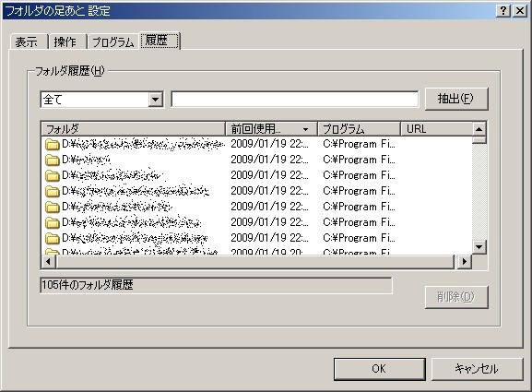This screenshot has height=392, width=532.
Task: Sort by 前回使用 column header
Action: (x=271, y=129)
